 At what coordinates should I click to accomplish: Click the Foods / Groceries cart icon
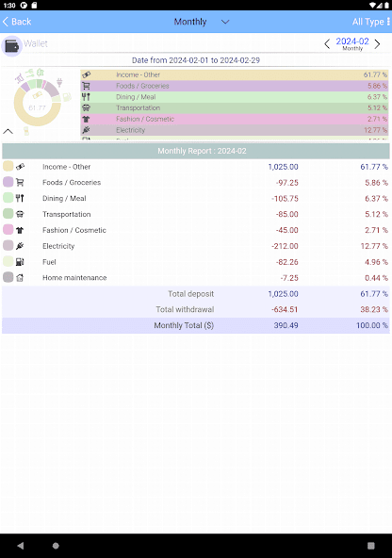click(x=20, y=183)
